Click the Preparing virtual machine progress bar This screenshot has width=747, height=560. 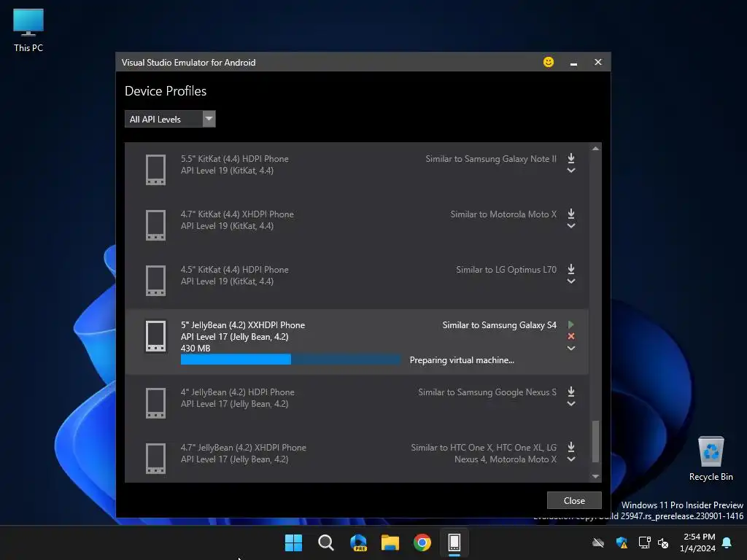(x=290, y=359)
